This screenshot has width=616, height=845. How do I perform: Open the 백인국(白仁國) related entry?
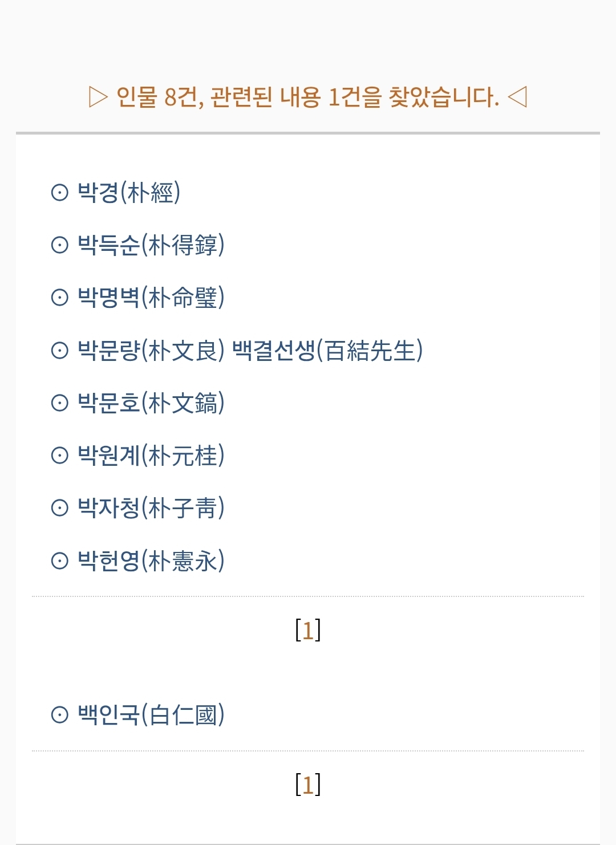(151, 714)
